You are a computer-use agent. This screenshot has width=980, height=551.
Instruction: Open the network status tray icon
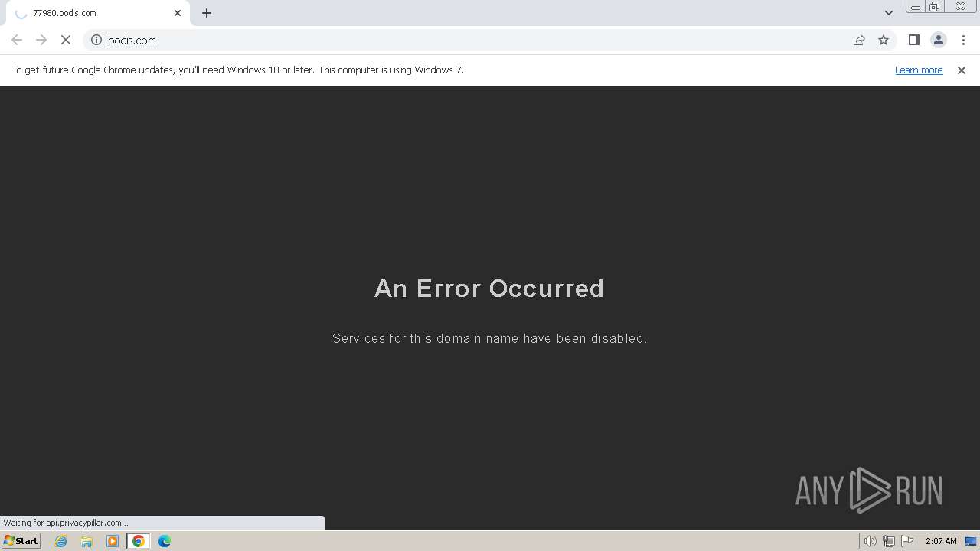coord(889,541)
